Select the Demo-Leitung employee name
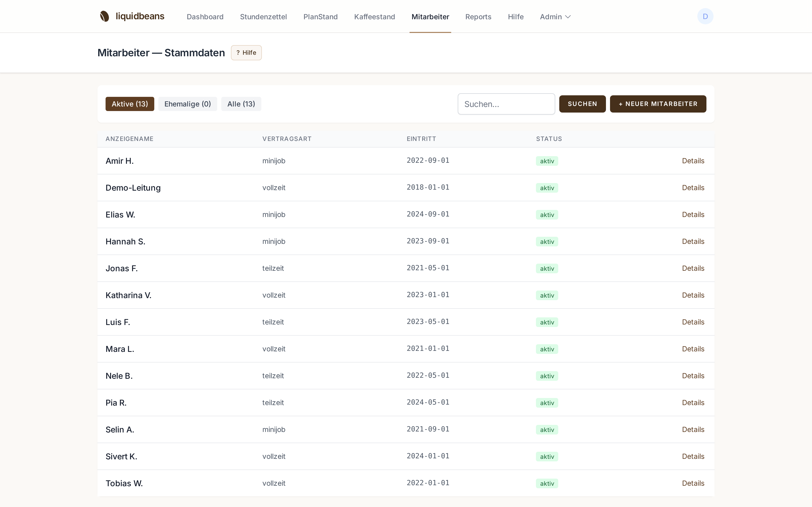This screenshot has width=812, height=507. pyautogui.click(x=133, y=188)
